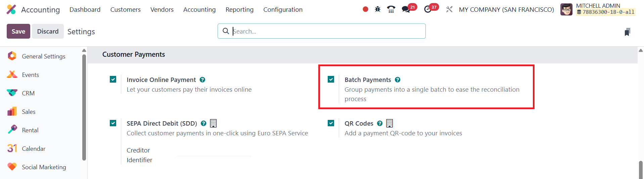Image resolution: width=644 pixels, height=179 pixels.
Task: Expand the Reporting menu
Action: pos(239,10)
